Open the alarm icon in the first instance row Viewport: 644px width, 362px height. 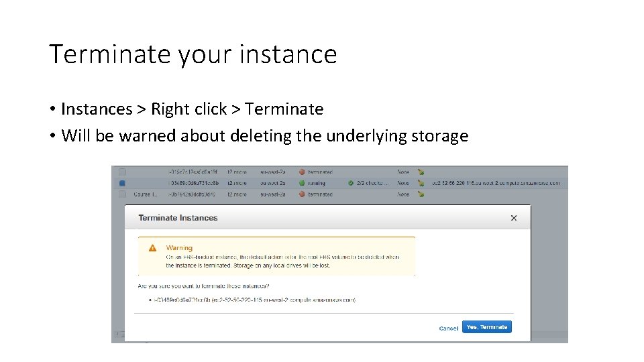(421, 172)
